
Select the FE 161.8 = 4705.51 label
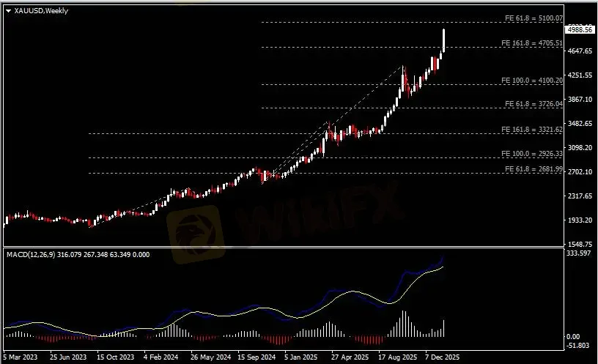point(531,43)
